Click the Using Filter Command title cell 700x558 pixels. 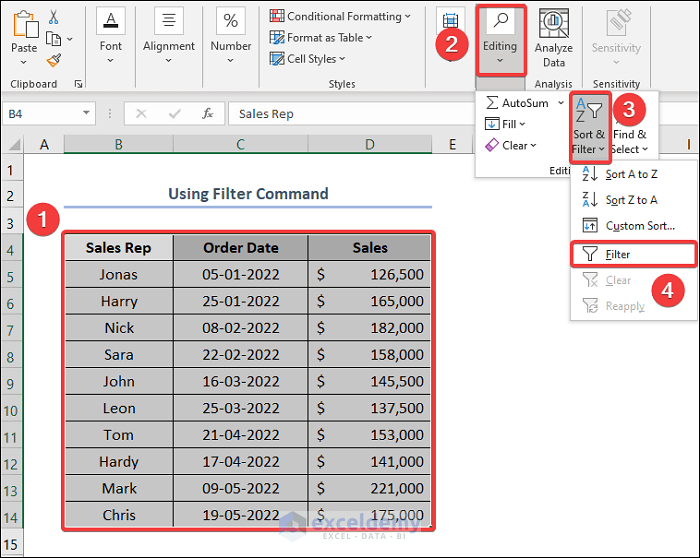(248, 194)
